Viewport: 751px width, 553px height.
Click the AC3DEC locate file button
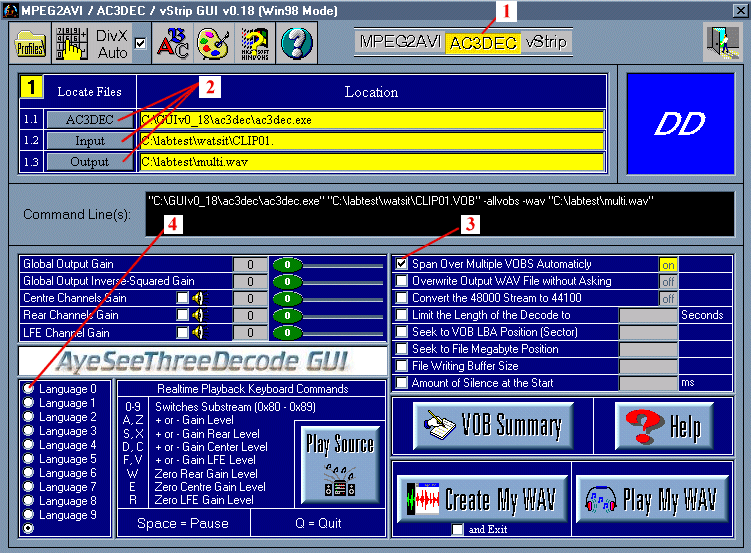(90, 119)
